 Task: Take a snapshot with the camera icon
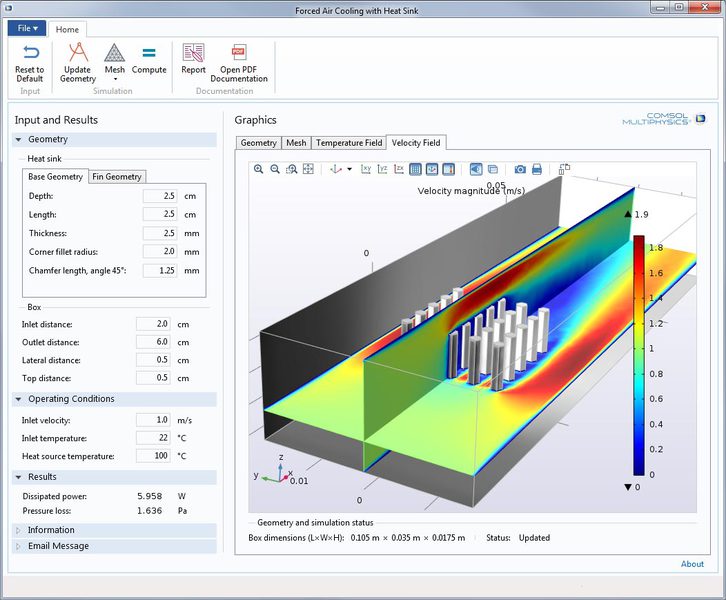520,169
